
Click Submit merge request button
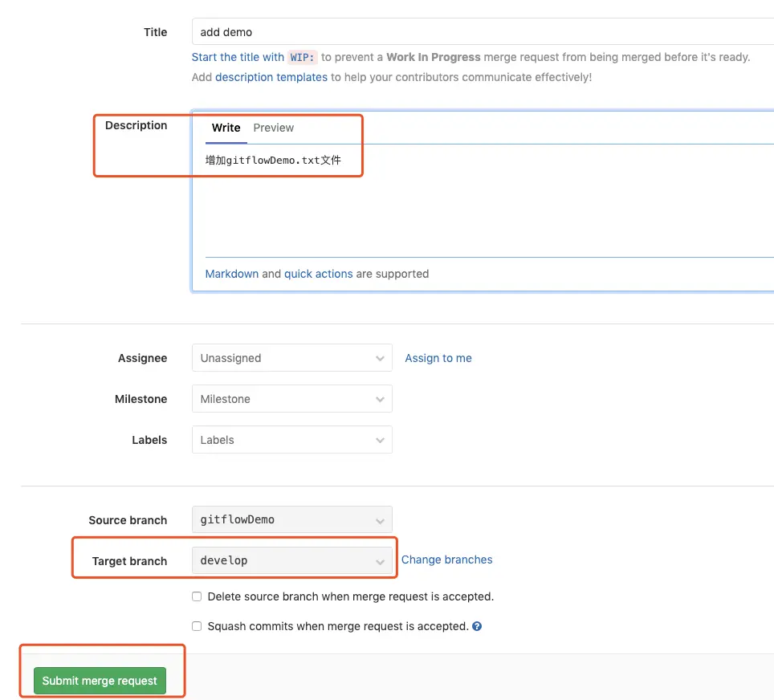tap(100, 681)
